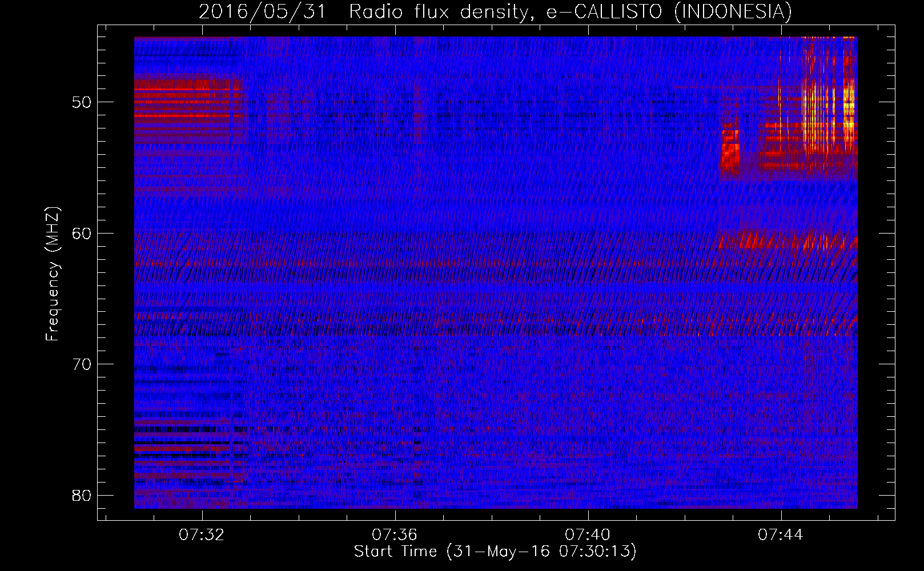Click the 07:36 time tick label

(x=395, y=534)
